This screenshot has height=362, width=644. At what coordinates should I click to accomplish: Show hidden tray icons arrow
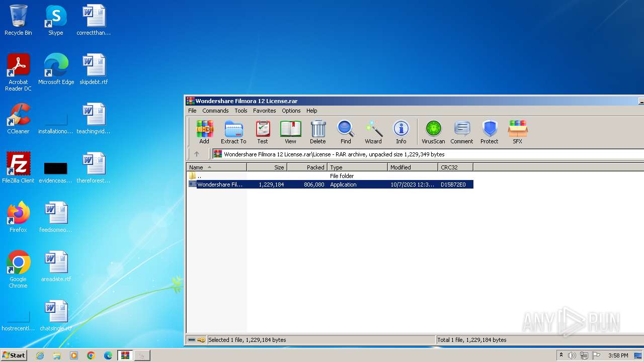tap(561, 355)
